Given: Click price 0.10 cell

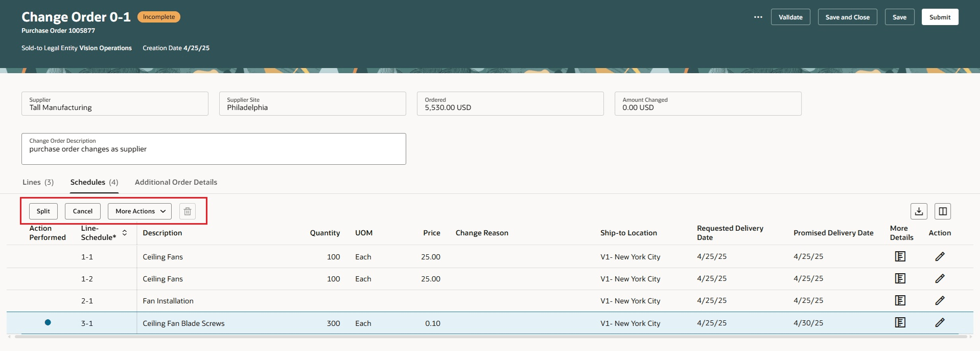Looking at the screenshot, I should (432, 323).
